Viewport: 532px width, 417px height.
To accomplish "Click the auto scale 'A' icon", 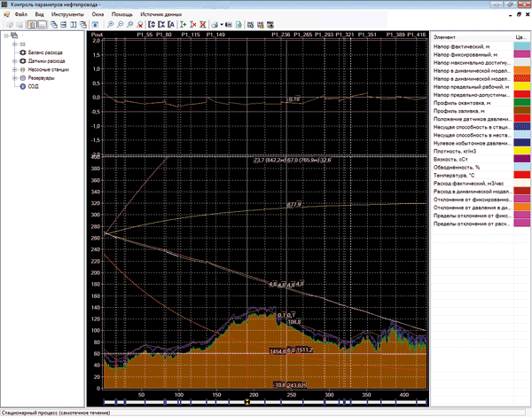I will pos(171,25).
